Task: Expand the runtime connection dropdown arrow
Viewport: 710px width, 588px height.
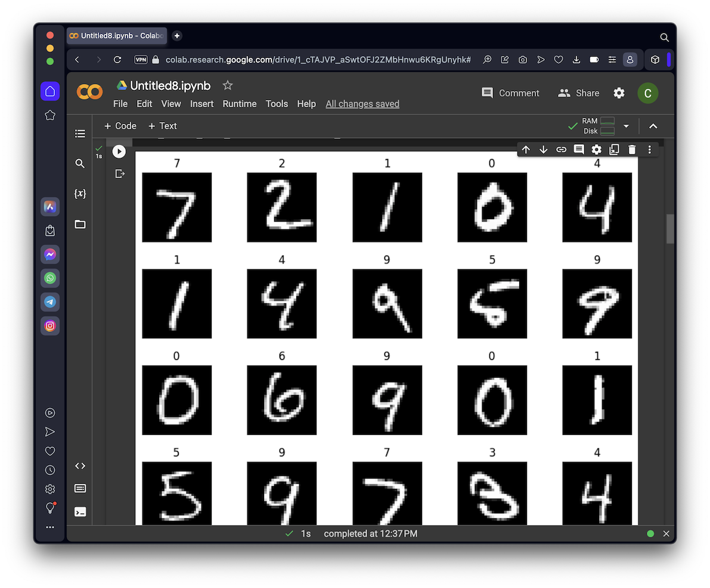Action: tap(626, 126)
